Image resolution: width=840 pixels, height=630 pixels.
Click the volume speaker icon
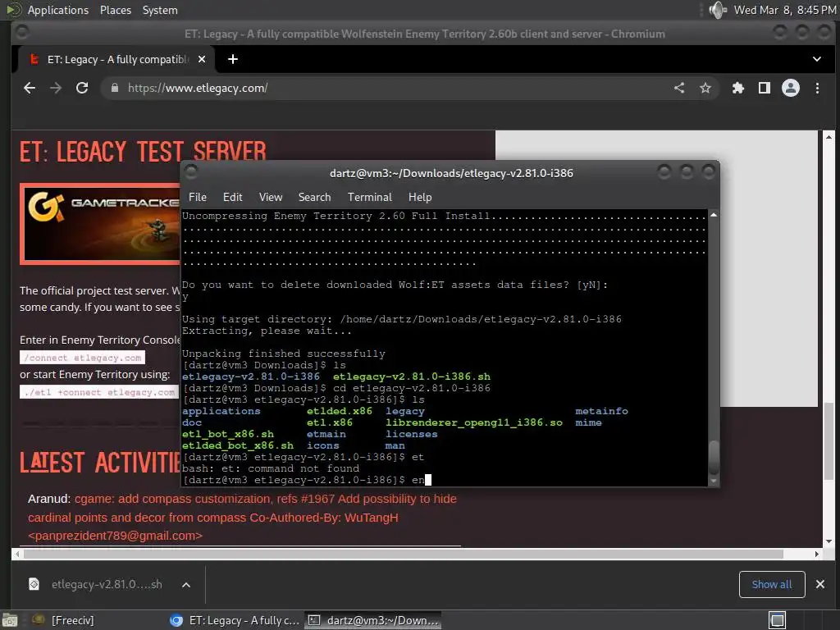coord(717,10)
